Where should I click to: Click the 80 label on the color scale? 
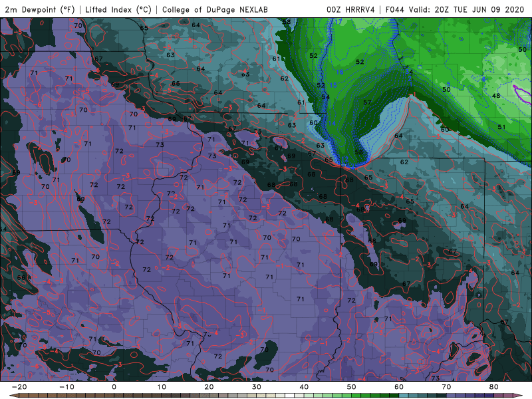[494, 387]
